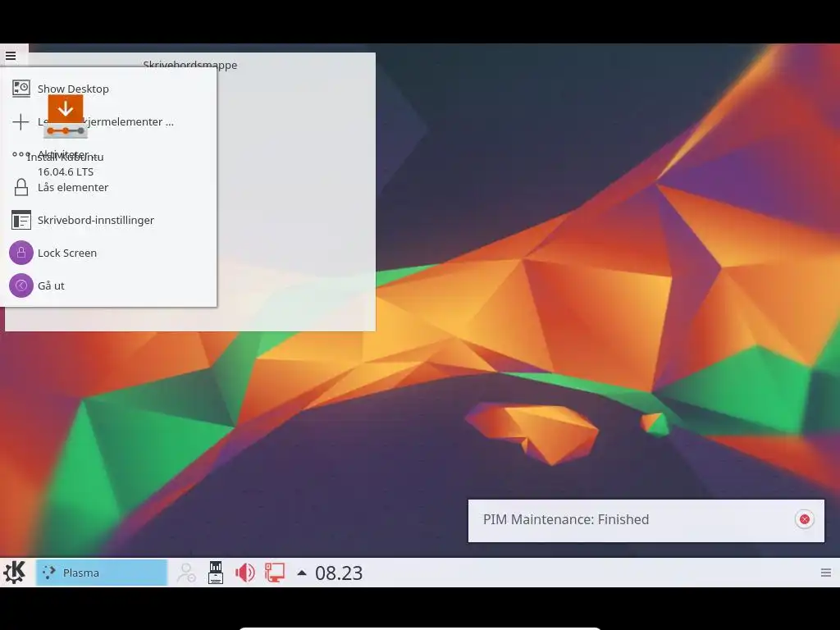Choose Lock Screen from the menu
Screen dimensions: 840x630
(x=108, y=253)
